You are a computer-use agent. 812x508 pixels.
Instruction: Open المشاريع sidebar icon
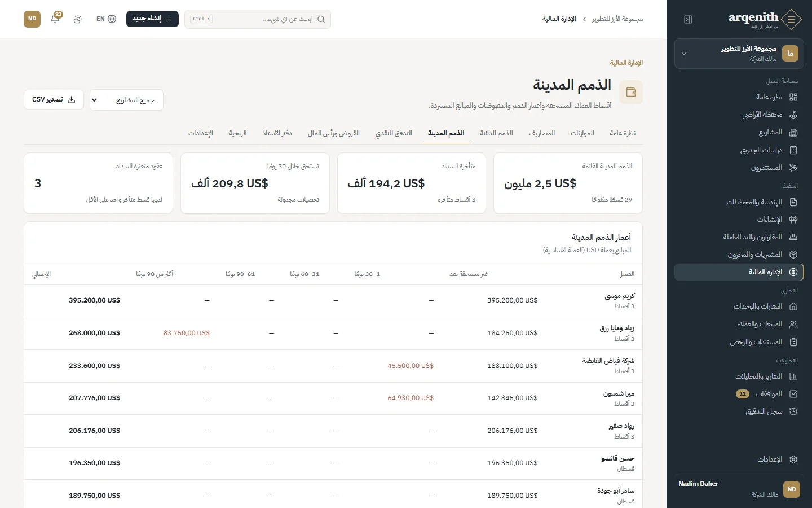(x=793, y=132)
